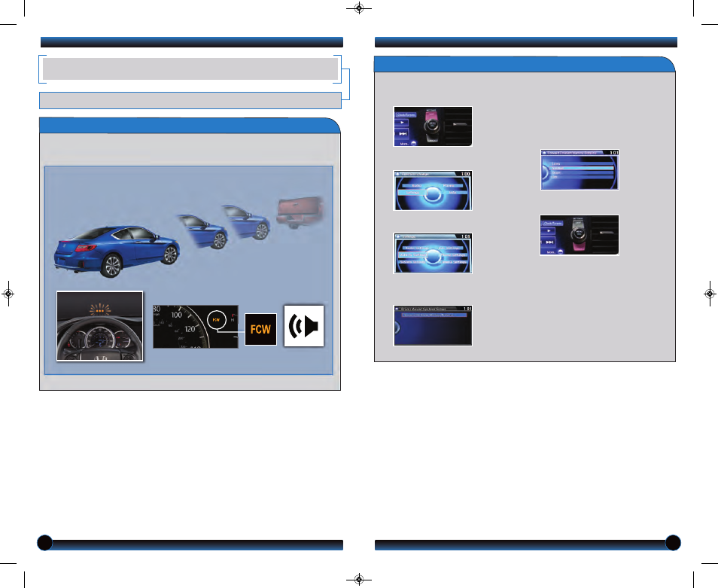The width and height of the screenshot is (718, 588).
Task: Click the circled FCW light in the speedometer
Action: coord(217,320)
